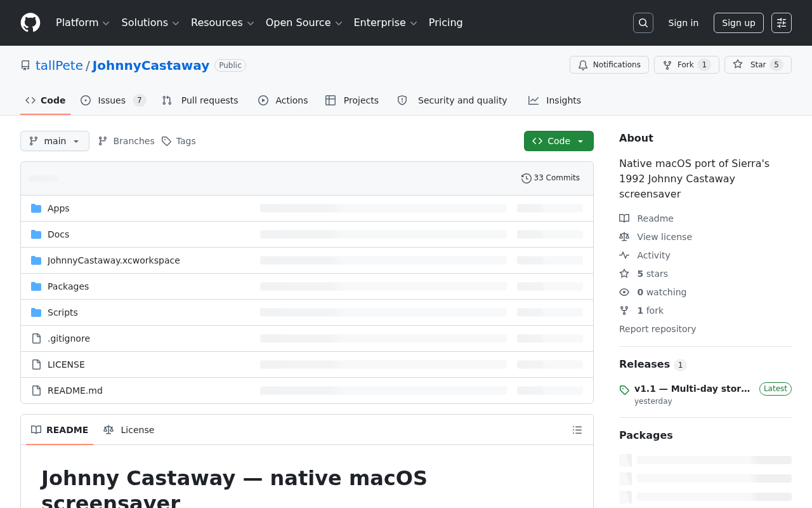Open the appearance settings sliders icon

point(782,23)
